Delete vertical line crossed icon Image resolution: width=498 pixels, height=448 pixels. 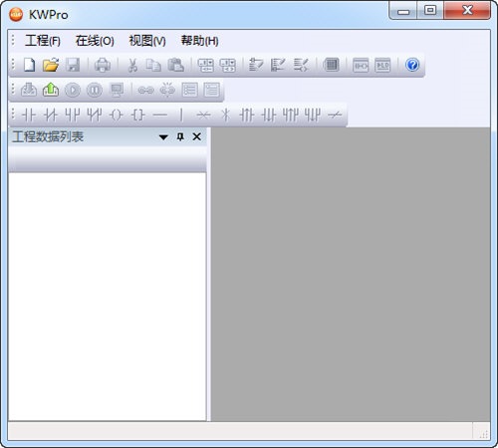pyautogui.click(x=226, y=114)
